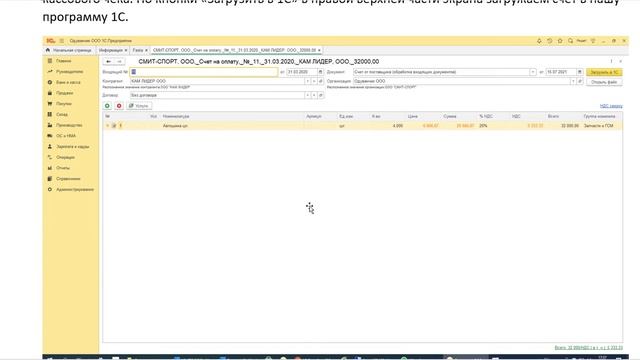Open Зарплата и кадры sidebar section
The width and height of the screenshot is (640, 360).
click(x=73, y=146)
